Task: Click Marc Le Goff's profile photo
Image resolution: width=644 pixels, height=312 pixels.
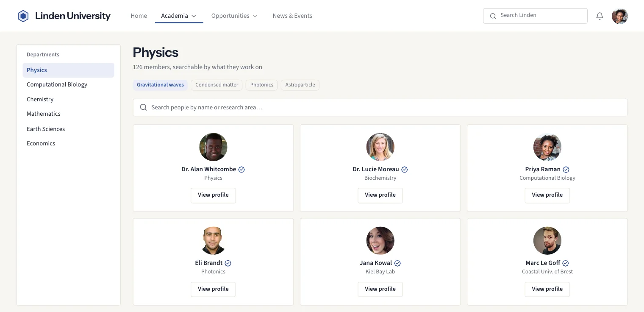Action: [x=547, y=241]
